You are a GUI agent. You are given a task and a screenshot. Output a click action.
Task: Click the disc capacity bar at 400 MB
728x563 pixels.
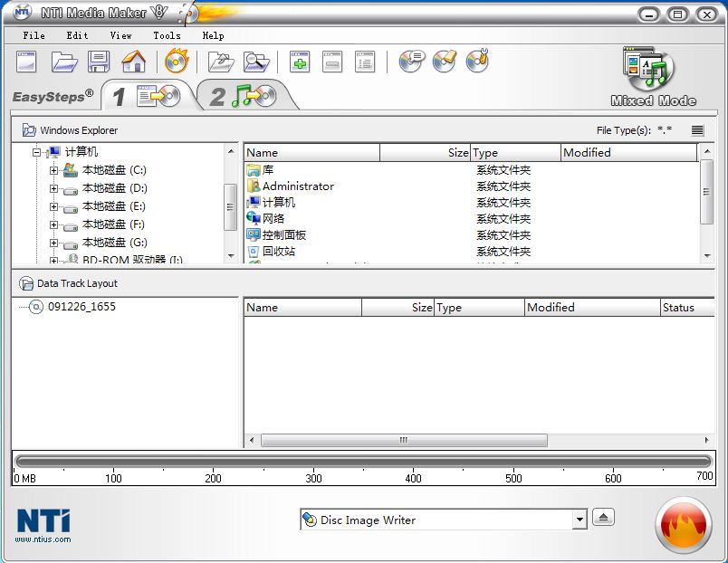413,462
